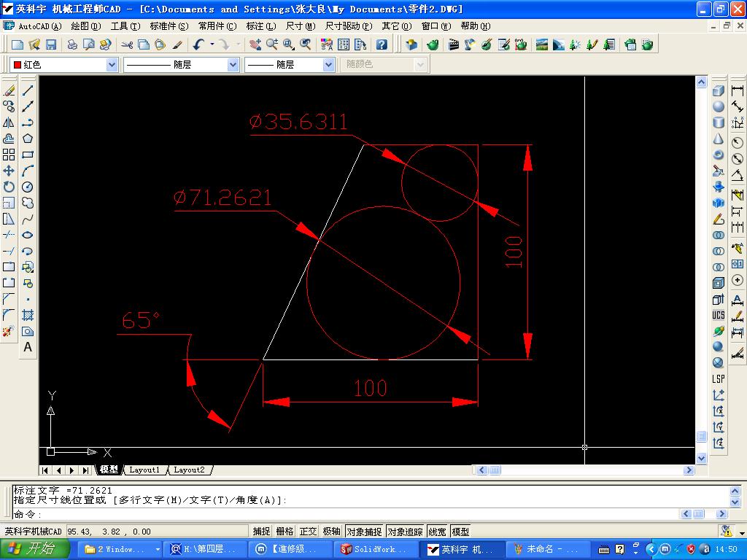Open Help with the question mark icon
Image resolution: width=747 pixels, height=560 pixels.
[x=381, y=44]
